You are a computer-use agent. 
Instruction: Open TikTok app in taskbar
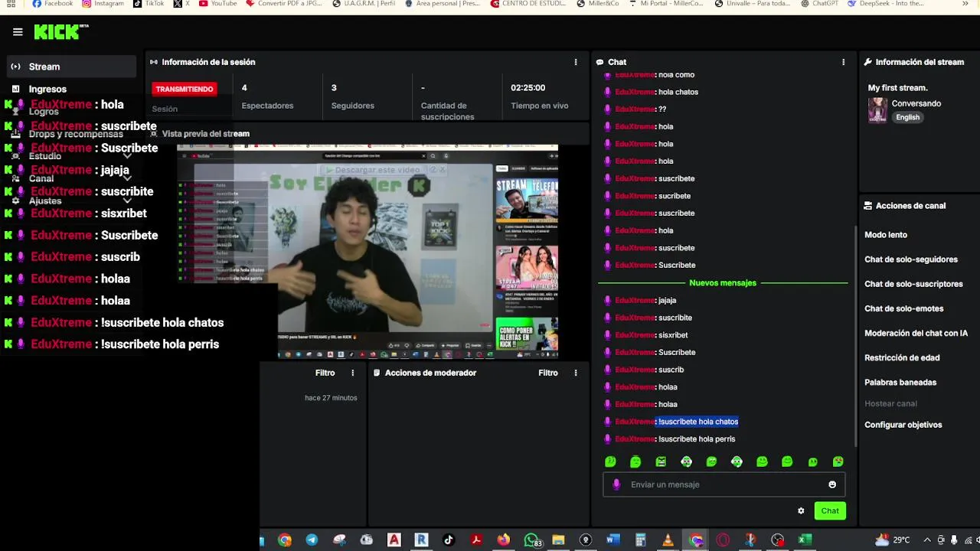point(449,540)
